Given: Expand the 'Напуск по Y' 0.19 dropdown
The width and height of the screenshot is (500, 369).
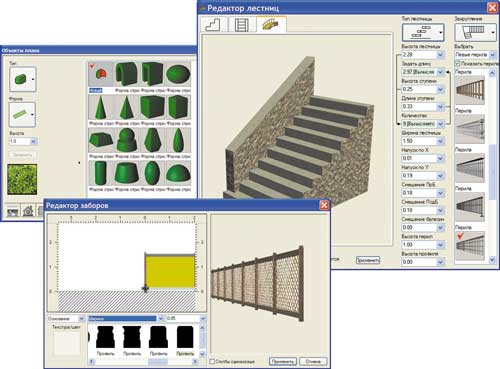Looking at the screenshot, I should (x=440, y=176).
